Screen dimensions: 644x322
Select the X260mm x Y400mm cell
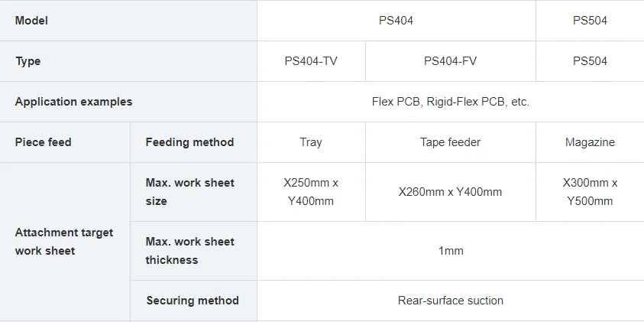(x=451, y=192)
